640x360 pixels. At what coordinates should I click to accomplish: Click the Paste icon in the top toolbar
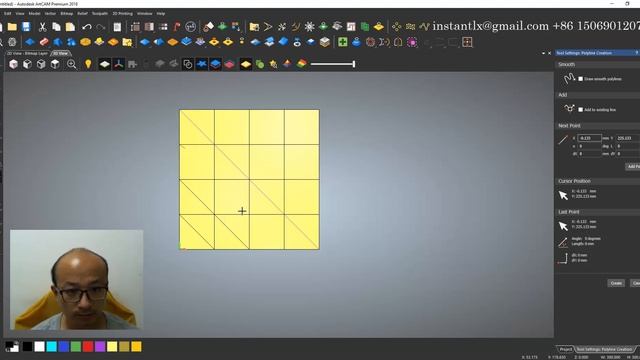point(70,27)
